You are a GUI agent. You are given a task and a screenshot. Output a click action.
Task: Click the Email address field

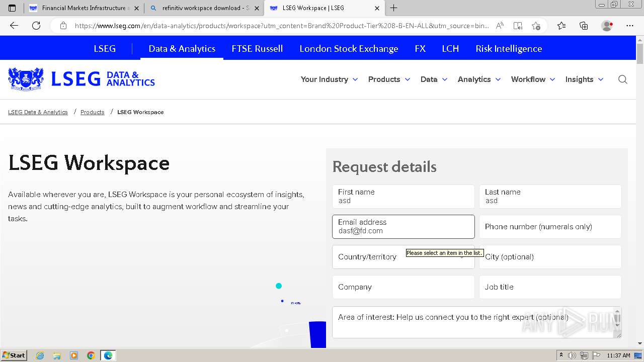(403, 227)
